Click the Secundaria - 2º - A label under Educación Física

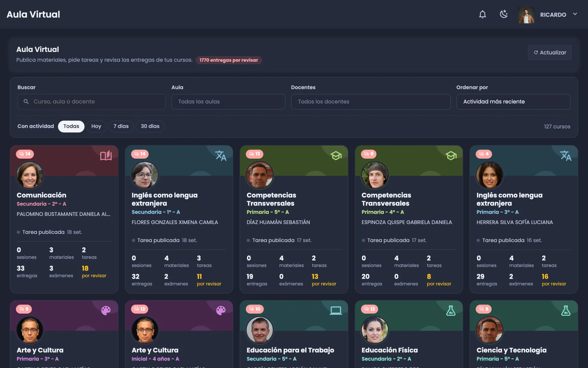[x=386, y=359]
